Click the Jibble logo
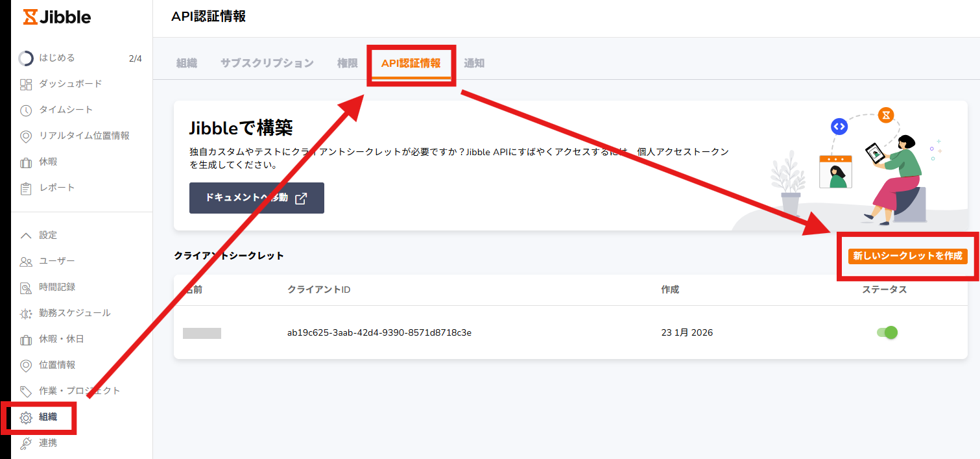This screenshot has width=980, height=459. click(57, 18)
